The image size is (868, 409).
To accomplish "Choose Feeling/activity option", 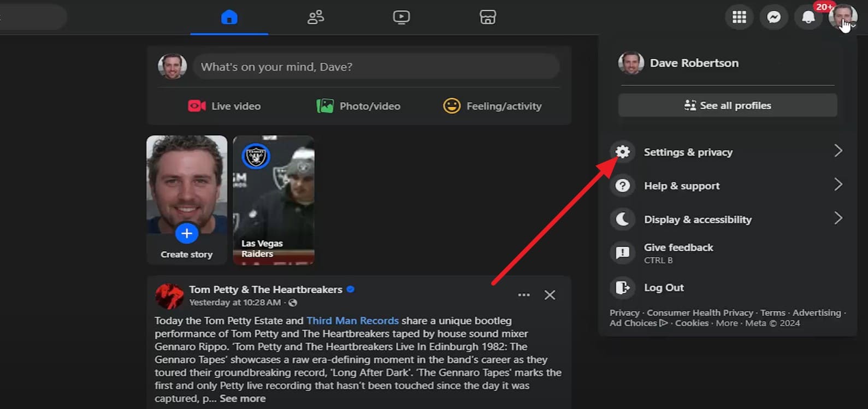I will (492, 106).
